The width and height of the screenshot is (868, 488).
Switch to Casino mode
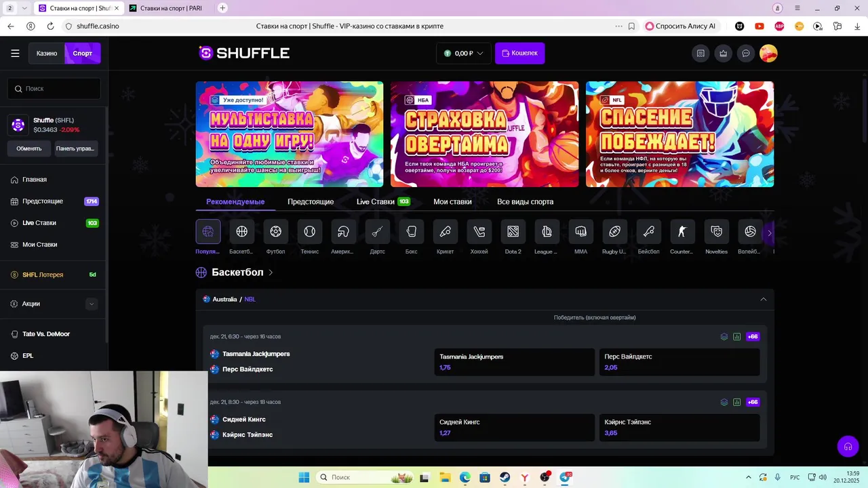[47, 54]
